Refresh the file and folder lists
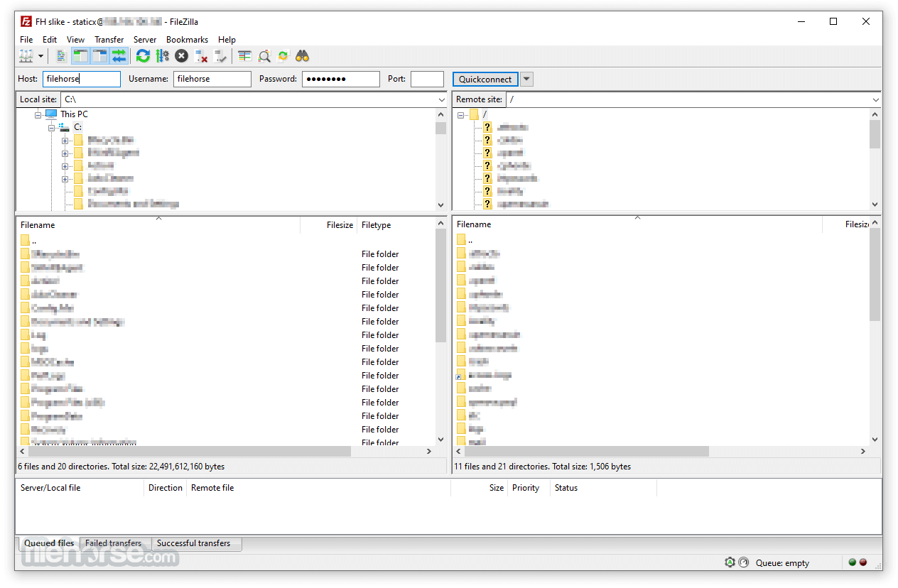The height and width of the screenshot is (588, 898). point(143,56)
